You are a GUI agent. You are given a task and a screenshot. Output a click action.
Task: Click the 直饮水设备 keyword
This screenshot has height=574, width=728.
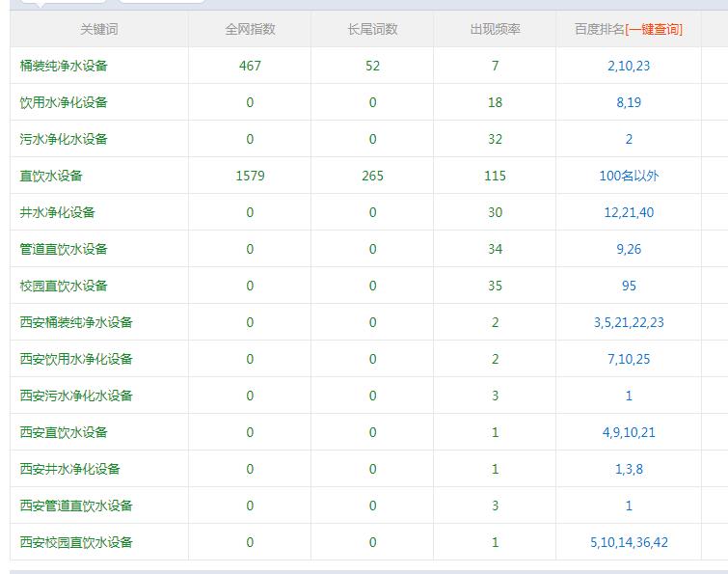point(51,176)
